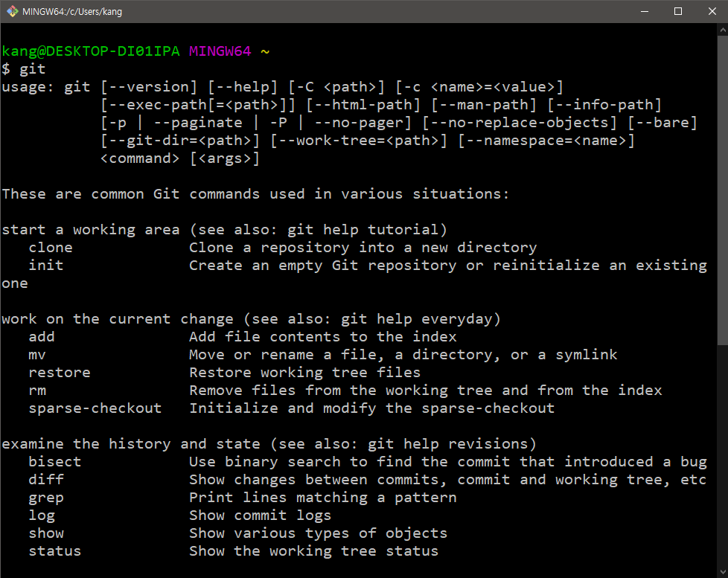This screenshot has height=578, width=728.
Task: Click the 'rm' command name
Action: click(x=37, y=391)
